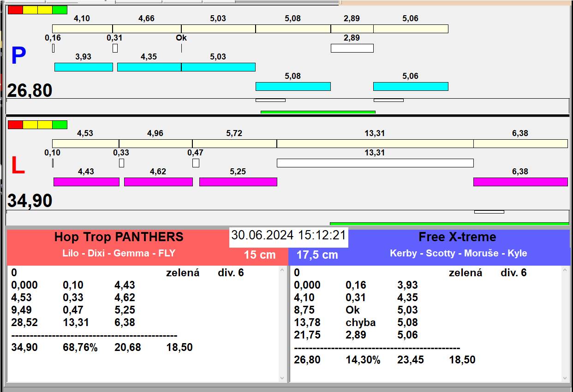This screenshot has height=392, width=573.
Task: Click the cream segment labeled 4,66 in lane P
Action: 147,29
